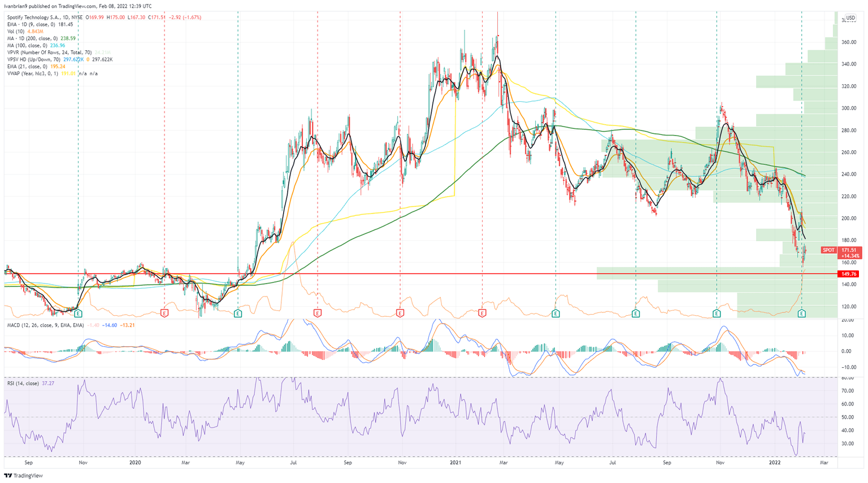The height and width of the screenshot is (483, 868).
Task: Click the volume value 4.843M
Action: point(36,32)
